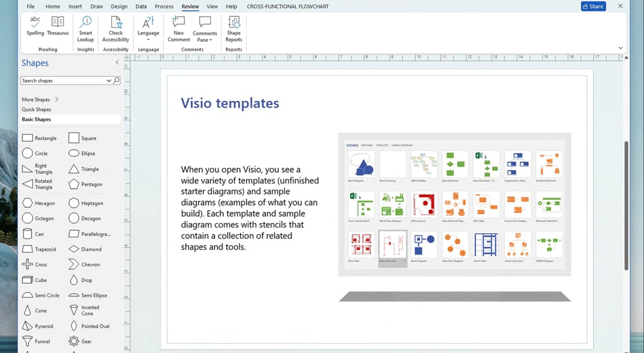The height and width of the screenshot is (353, 644).
Task: Select the Cube shape
Action: pos(35,280)
